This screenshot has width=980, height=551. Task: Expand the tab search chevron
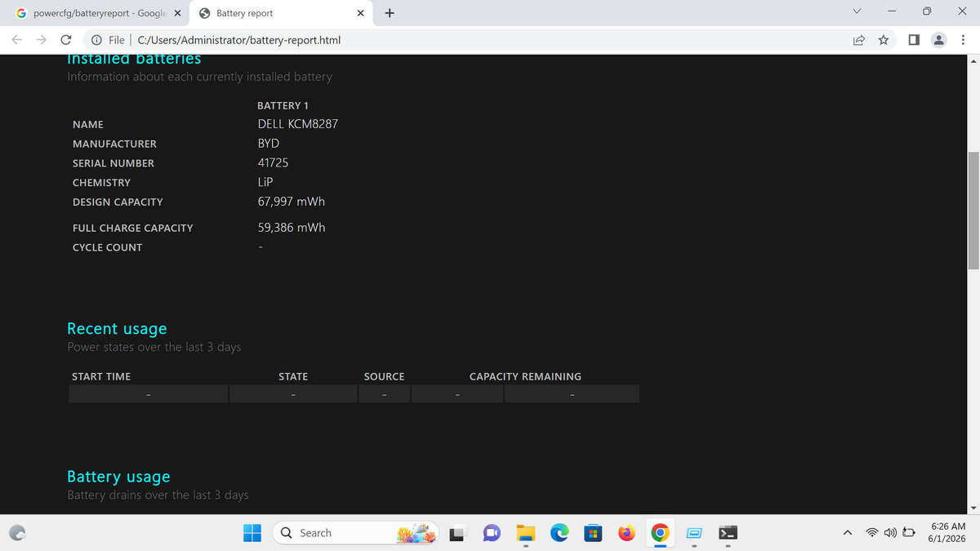[856, 11]
